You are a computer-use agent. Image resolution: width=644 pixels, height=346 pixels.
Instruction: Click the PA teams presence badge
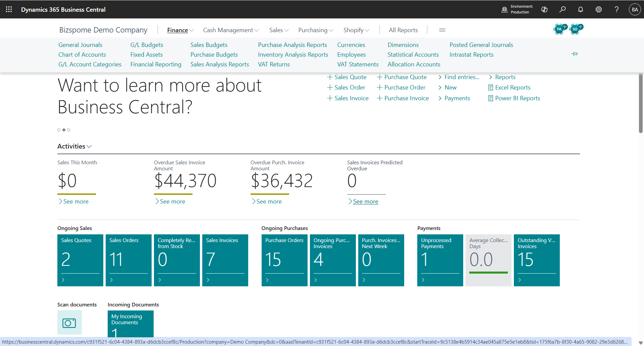coord(559,29)
